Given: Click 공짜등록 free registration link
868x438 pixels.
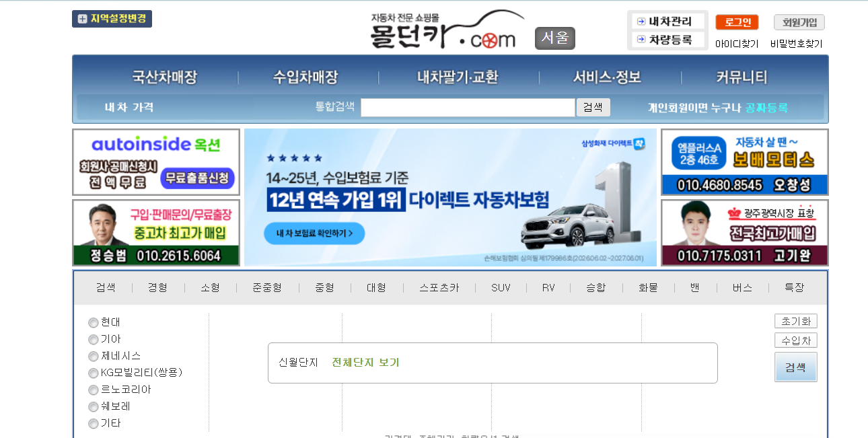Looking at the screenshot, I should [x=766, y=108].
